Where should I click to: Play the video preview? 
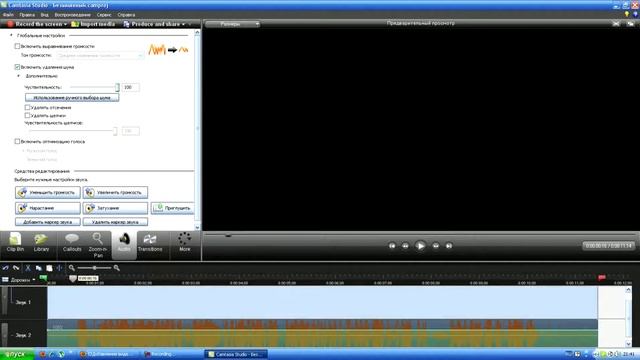(x=420, y=246)
